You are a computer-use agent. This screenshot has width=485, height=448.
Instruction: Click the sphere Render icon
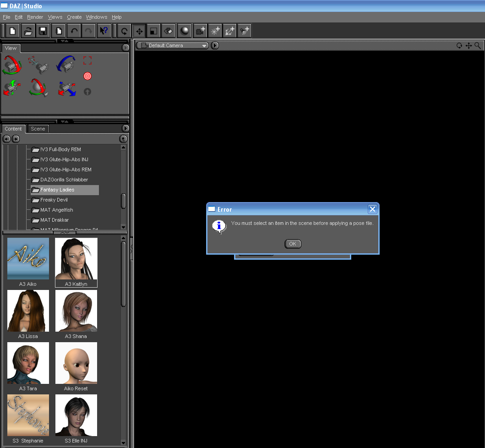click(185, 31)
